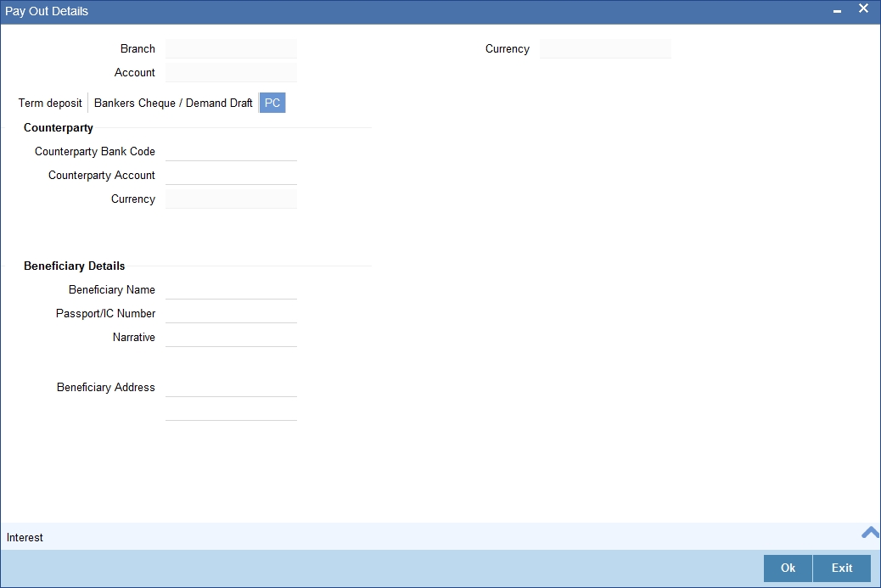Click the Counterparty section Currency field
881x588 pixels.
pos(231,199)
